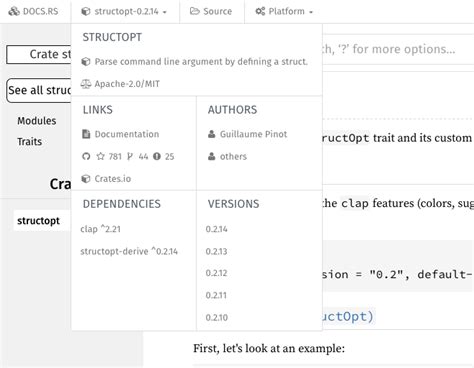Go to the Modules sidebar section
The image size is (474, 368).
point(37,121)
